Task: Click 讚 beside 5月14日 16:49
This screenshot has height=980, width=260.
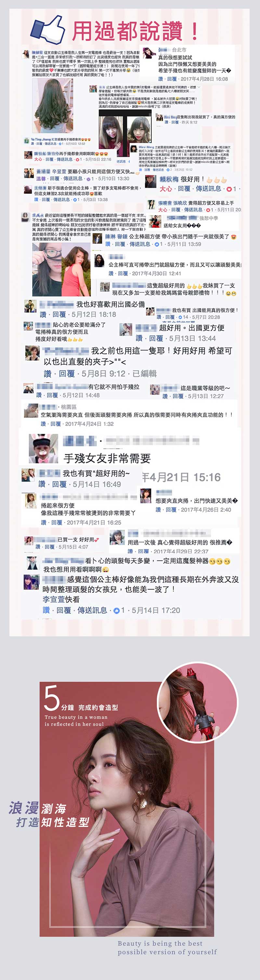Action: (42, 484)
